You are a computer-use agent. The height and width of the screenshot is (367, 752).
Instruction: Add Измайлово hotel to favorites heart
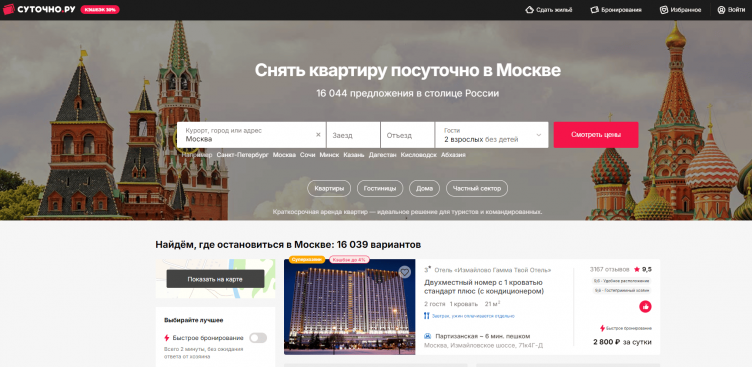(x=405, y=272)
